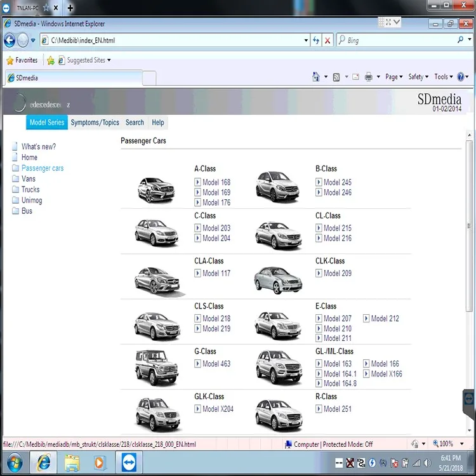Select the Model Series tab
Viewport: 476px width, 476px height.
coord(47,122)
